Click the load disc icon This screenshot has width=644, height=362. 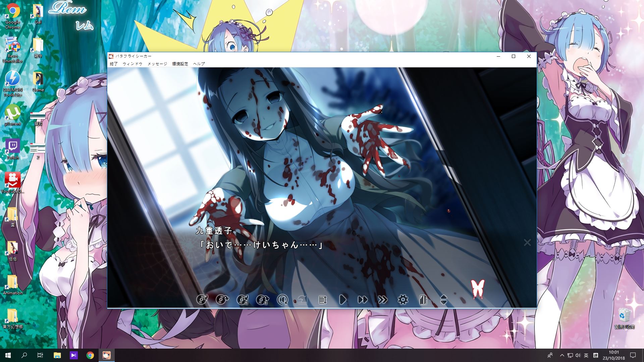(222, 299)
